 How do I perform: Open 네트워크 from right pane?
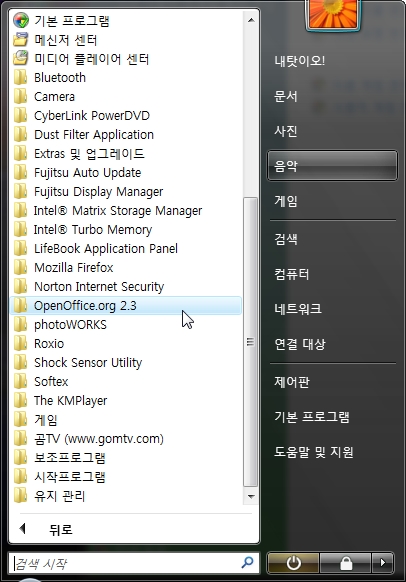click(x=298, y=308)
